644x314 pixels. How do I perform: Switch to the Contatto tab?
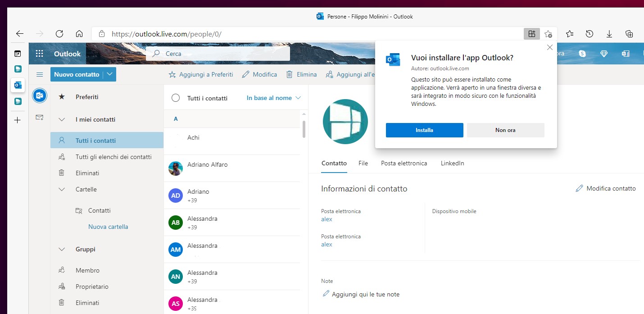pos(334,163)
